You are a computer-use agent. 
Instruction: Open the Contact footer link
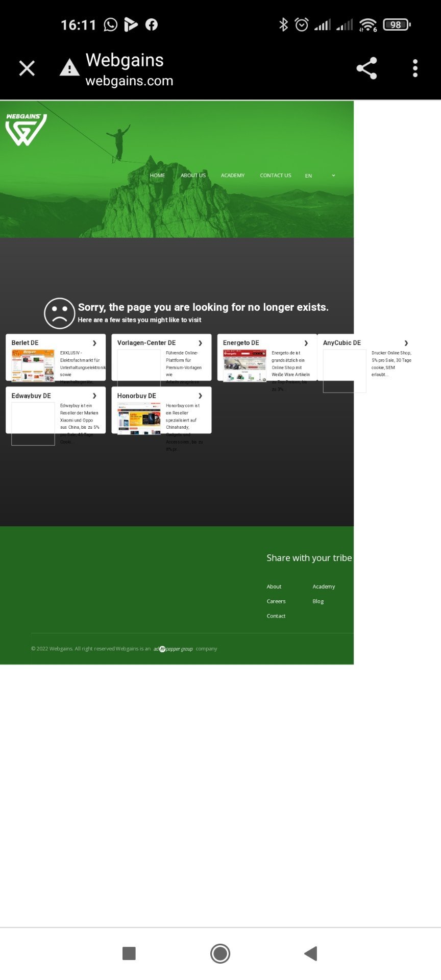click(x=276, y=616)
